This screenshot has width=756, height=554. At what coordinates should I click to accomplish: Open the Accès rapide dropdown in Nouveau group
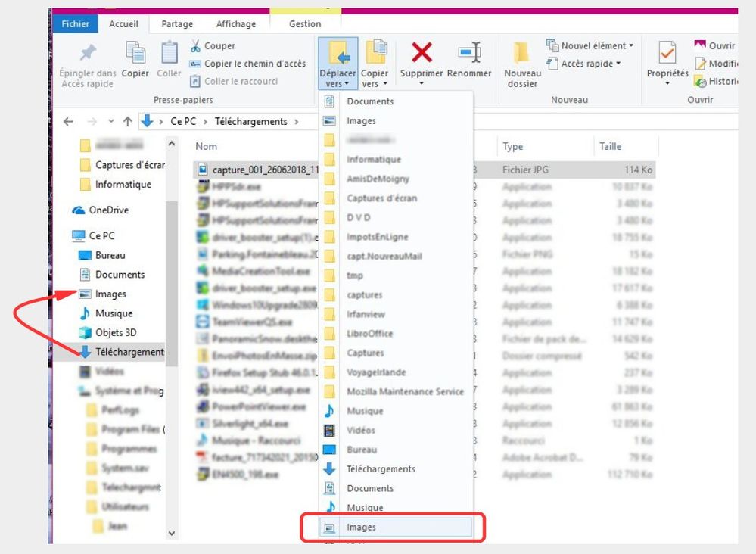(590, 64)
